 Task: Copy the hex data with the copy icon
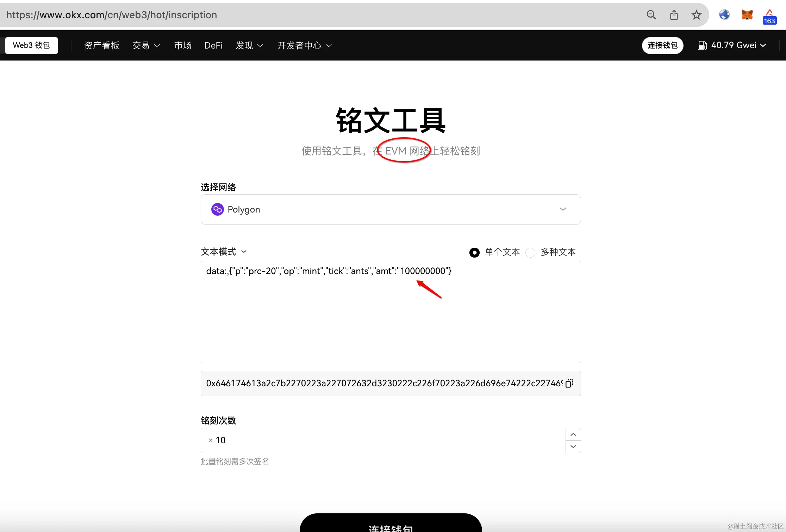pos(569,383)
